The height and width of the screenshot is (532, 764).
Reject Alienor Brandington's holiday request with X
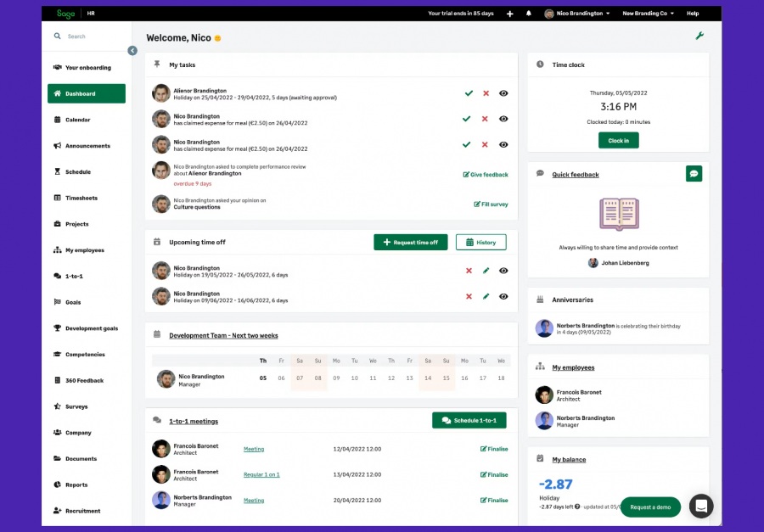tap(486, 93)
